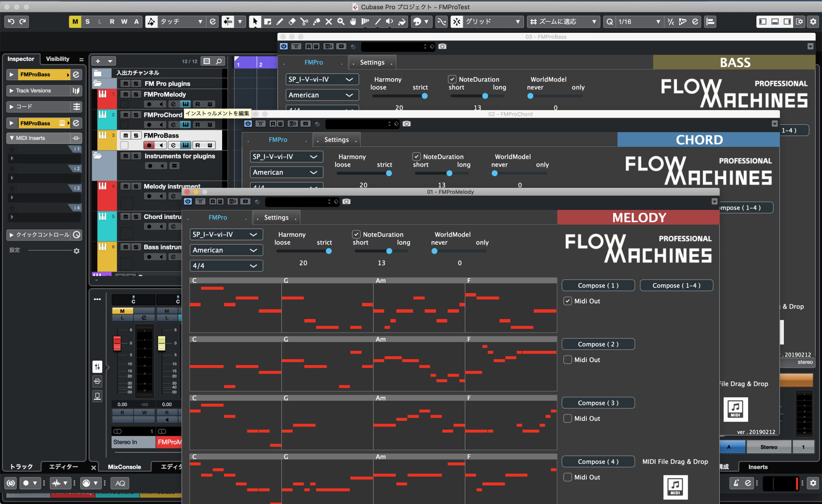Select the Object Selection arrow tool

255,22
